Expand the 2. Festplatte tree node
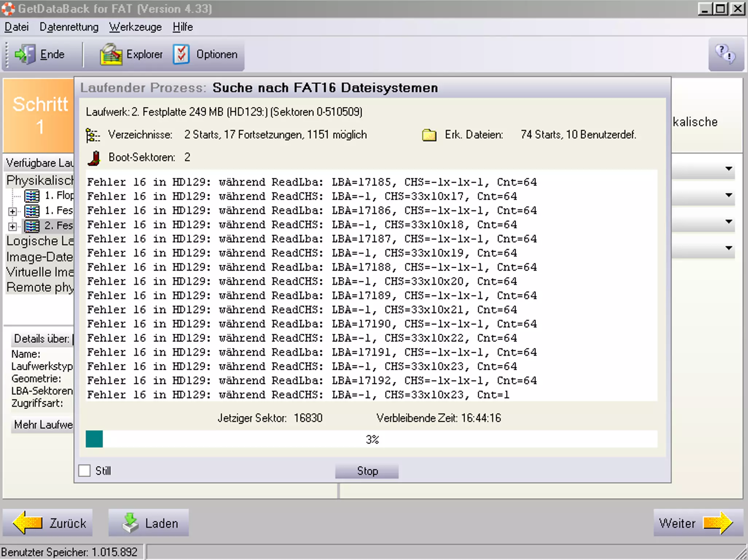The height and width of the screenshot is (560, 748). tap(12, 227)
